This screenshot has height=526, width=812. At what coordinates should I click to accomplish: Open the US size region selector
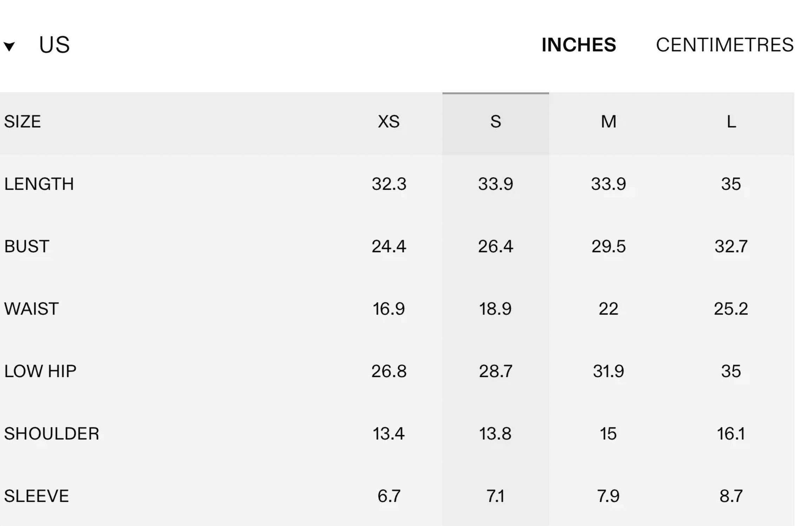point(54,45)
